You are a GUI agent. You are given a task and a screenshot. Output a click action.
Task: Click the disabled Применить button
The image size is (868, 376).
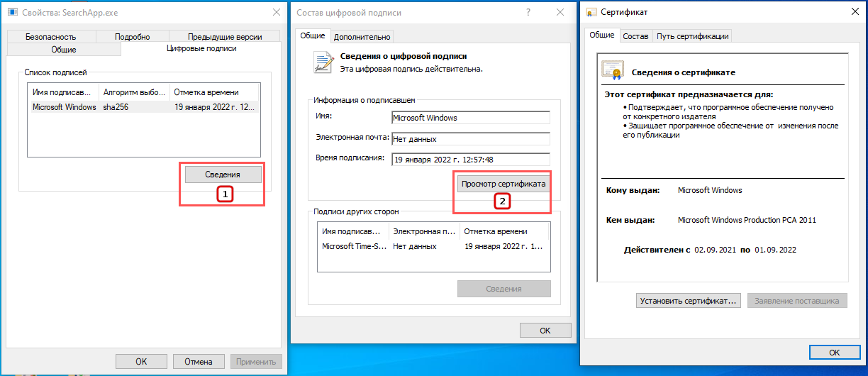click(x=256, y=361)
